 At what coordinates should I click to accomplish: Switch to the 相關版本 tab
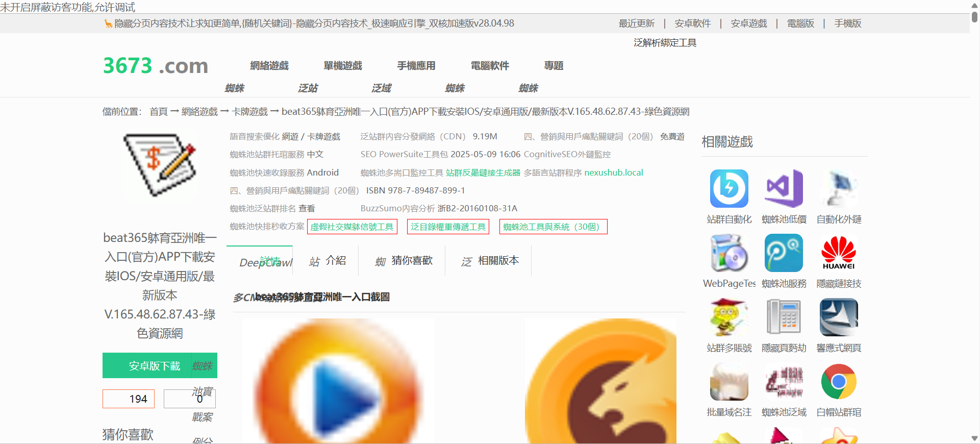click(x=498, y=261)
